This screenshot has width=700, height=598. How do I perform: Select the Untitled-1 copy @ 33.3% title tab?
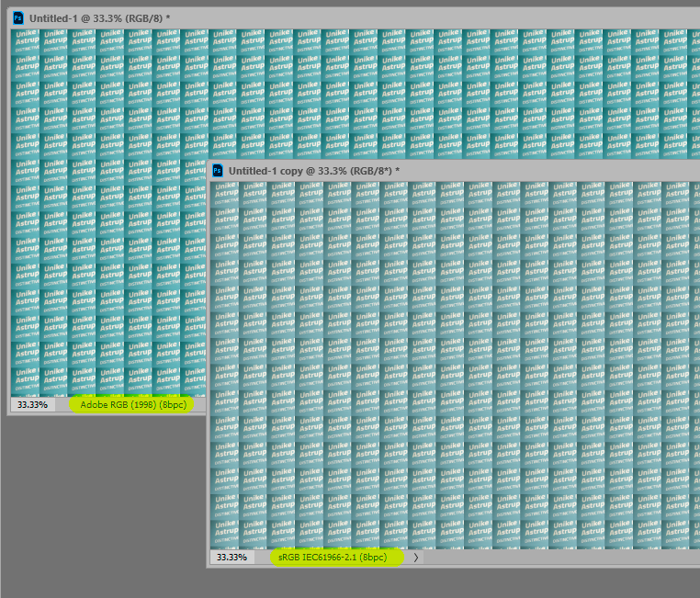(314, 171)
